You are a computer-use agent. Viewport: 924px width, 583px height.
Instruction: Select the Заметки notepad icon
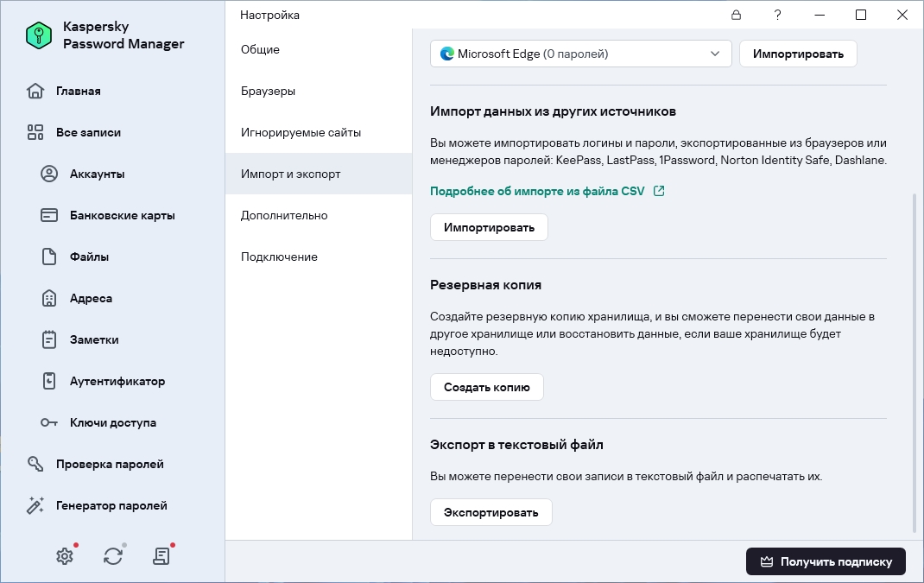(x=49, y=339)
